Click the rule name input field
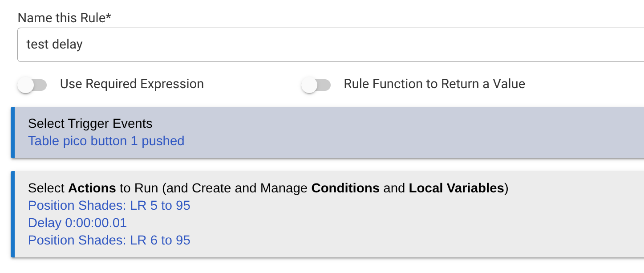Image resolution: width=644 pixels, height=273 pixels. [x=331, y=45]
